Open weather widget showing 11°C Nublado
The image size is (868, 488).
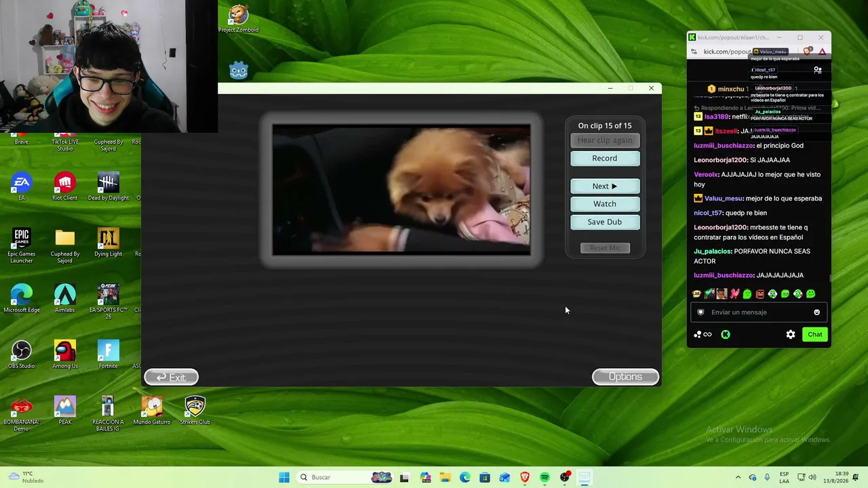point(26,477)
